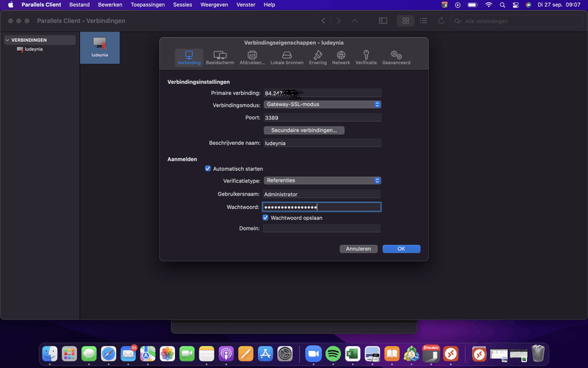Click the Secundaire verbindingen button
Screen dimensions: 588x368
pos(304,130)
